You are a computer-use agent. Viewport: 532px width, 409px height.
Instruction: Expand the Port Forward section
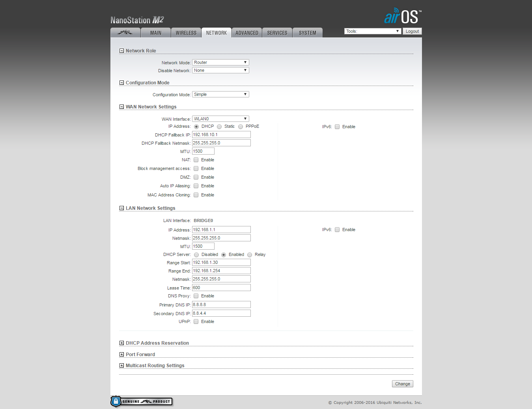(121, 355)
